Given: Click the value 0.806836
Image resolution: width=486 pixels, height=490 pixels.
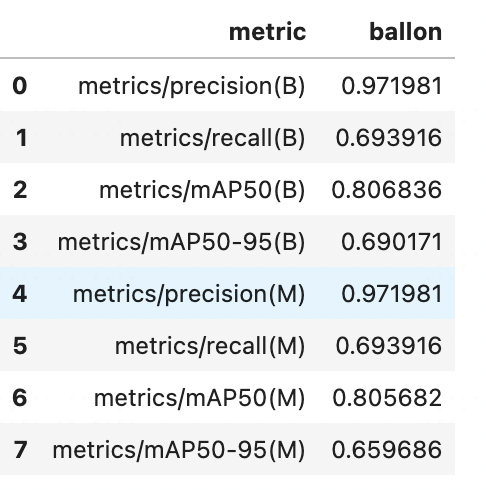Looking at the screenshot, I should (x=387, y=190).
